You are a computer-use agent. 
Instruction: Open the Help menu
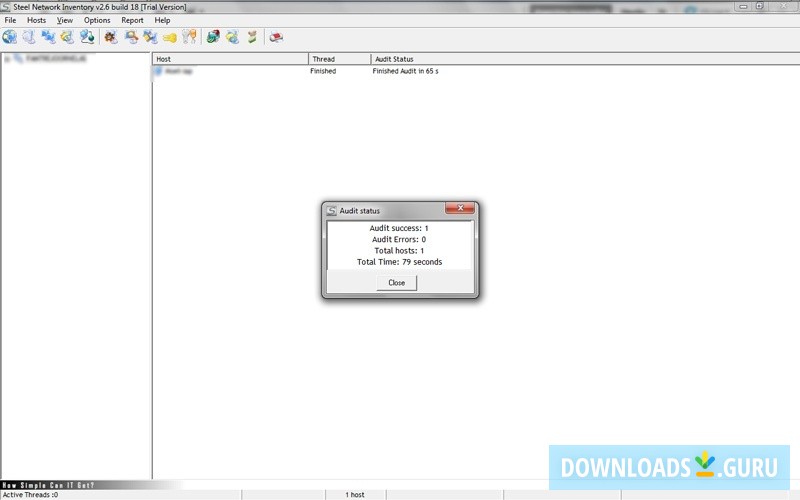coord(162,20)
